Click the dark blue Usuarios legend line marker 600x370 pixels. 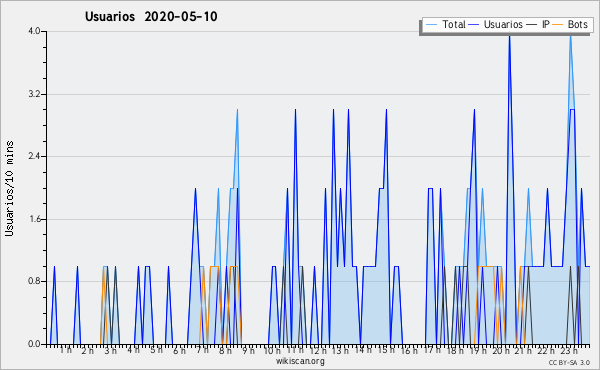[x=474, y=25]
